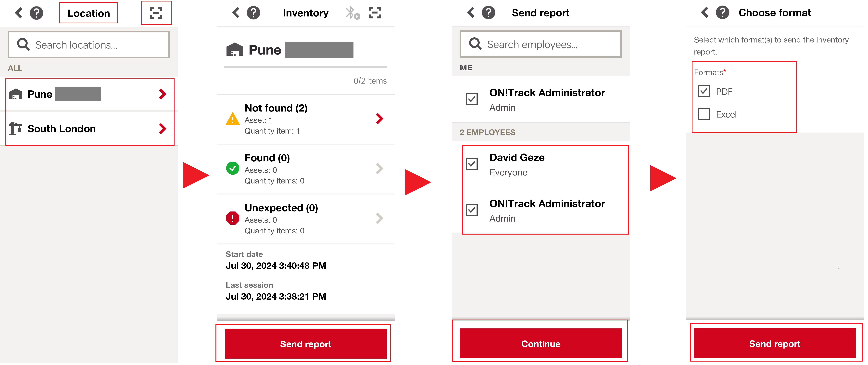Click the warehouse icon beside Pune heading
The image size is (868, 365).
tap(235, 50)
